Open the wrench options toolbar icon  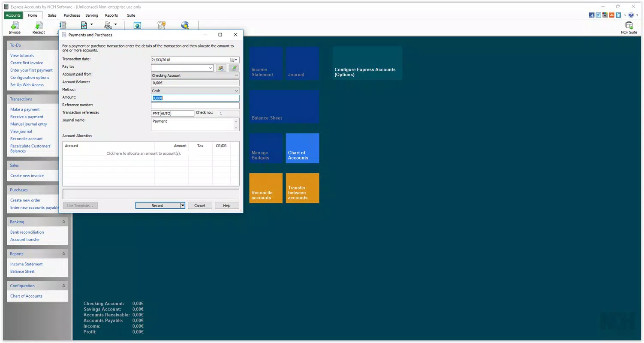[161, 26]
